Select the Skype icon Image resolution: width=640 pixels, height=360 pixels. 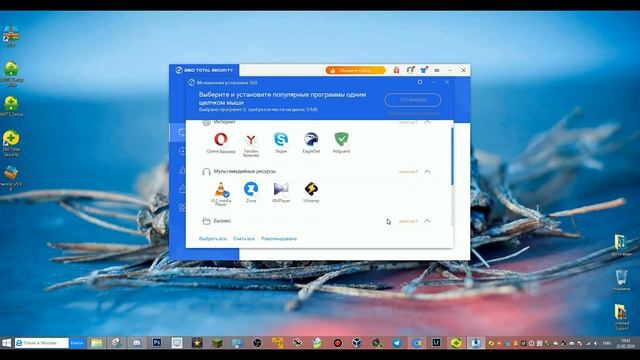281,140
